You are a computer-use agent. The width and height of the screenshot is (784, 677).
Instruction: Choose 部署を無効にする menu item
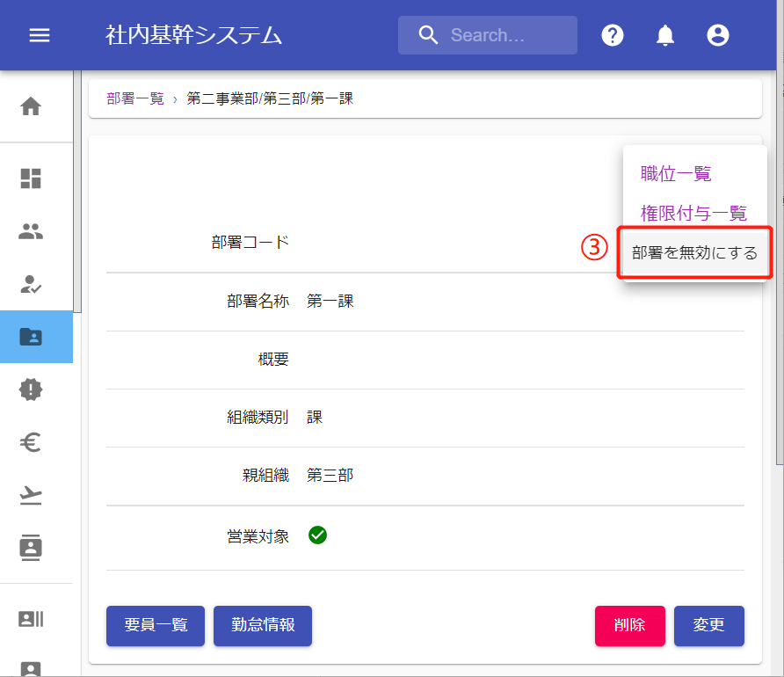694,253
